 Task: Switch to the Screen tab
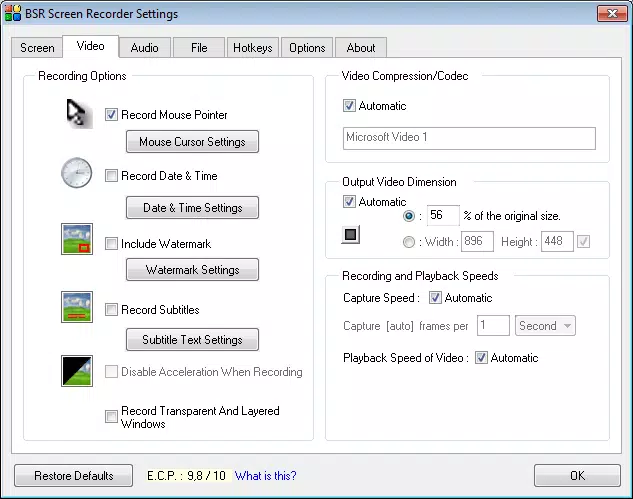click(x=37, y=48)
